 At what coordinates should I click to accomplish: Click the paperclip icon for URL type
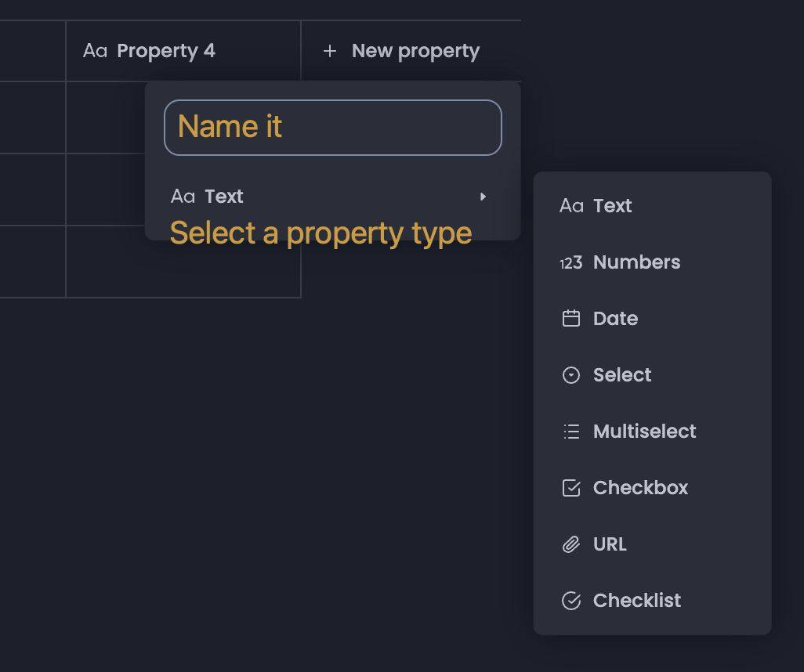pyautogui.click(x=571, y=544)
